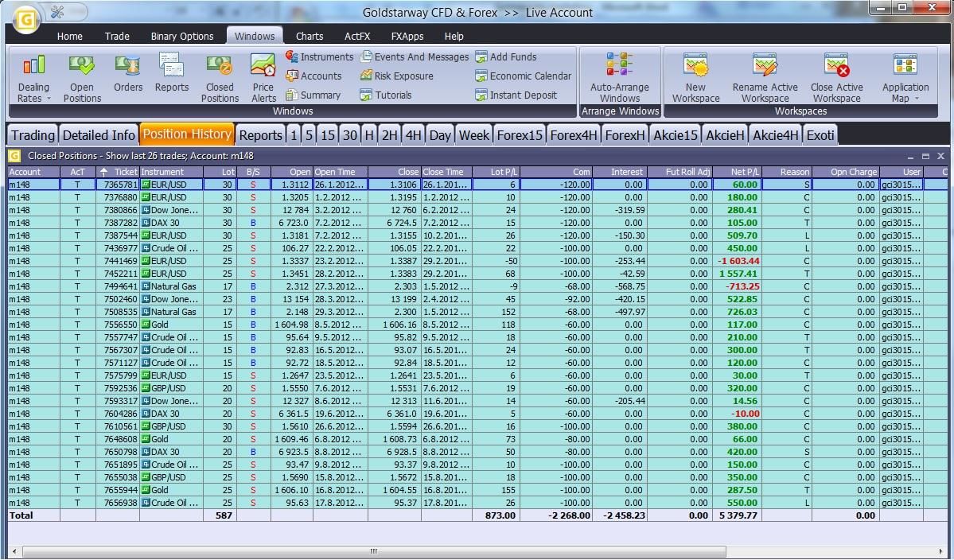Sort by the Interest column header
The width and height of the screenshot is (954, 560).
point(619,172)
